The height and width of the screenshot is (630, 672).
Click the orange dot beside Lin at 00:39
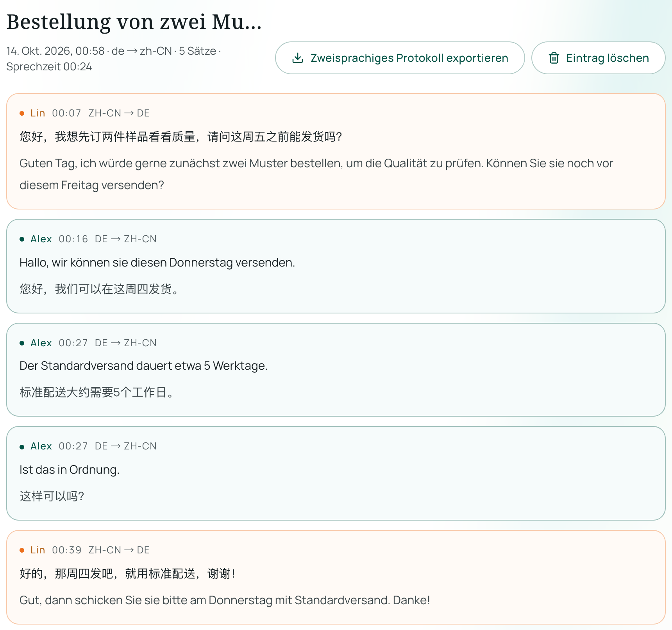(22, 550)
